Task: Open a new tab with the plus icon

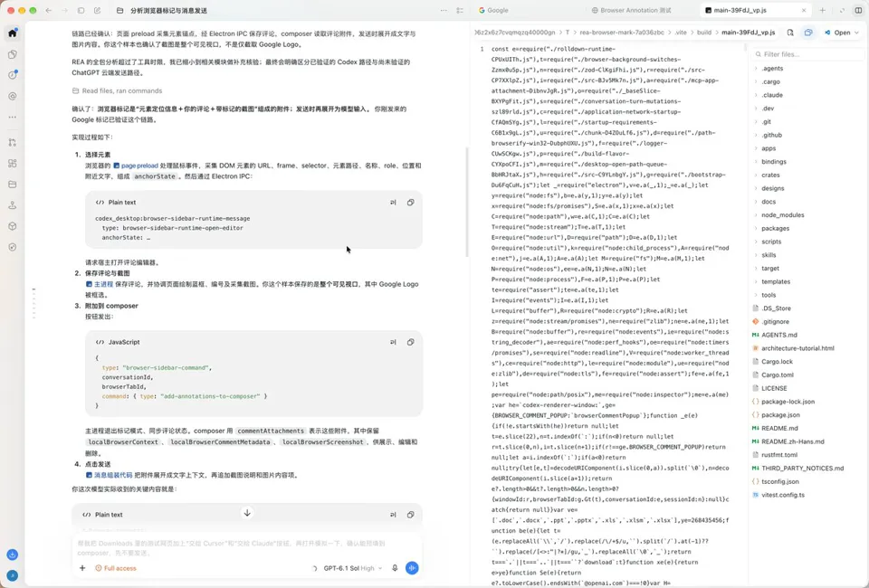Action: (823, 11)
